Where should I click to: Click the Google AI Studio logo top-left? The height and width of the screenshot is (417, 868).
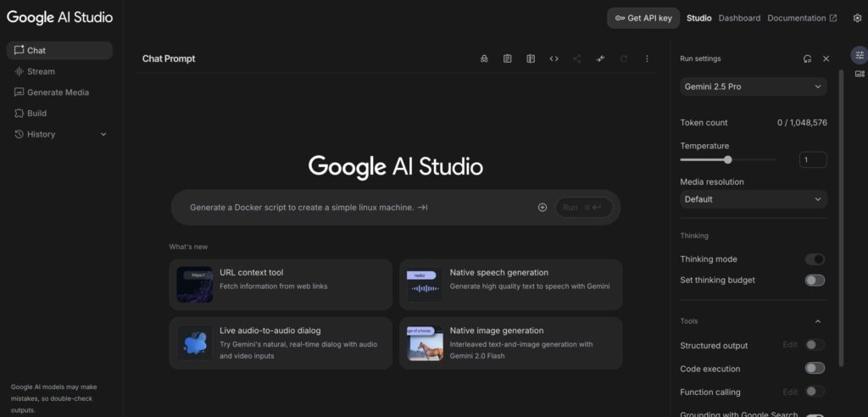tap(60, 17)
